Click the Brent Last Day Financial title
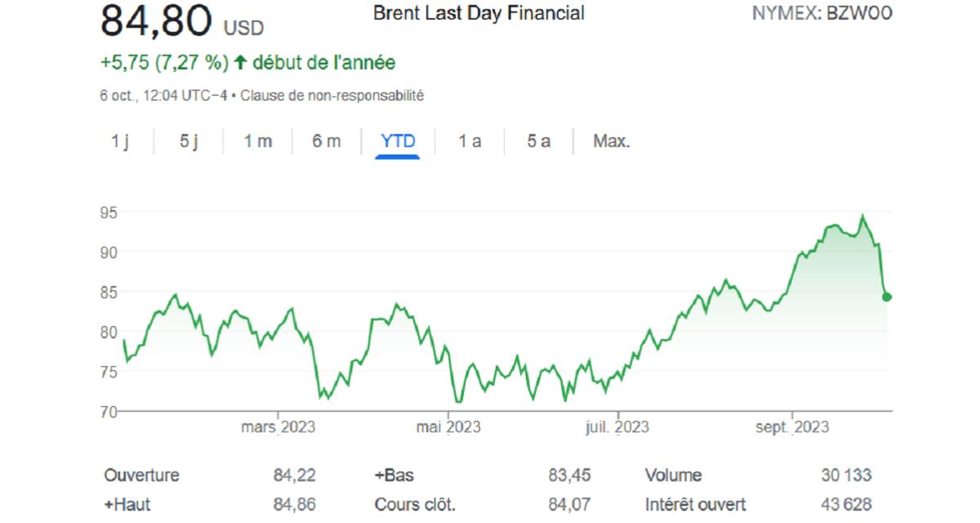 click(478, 14)
